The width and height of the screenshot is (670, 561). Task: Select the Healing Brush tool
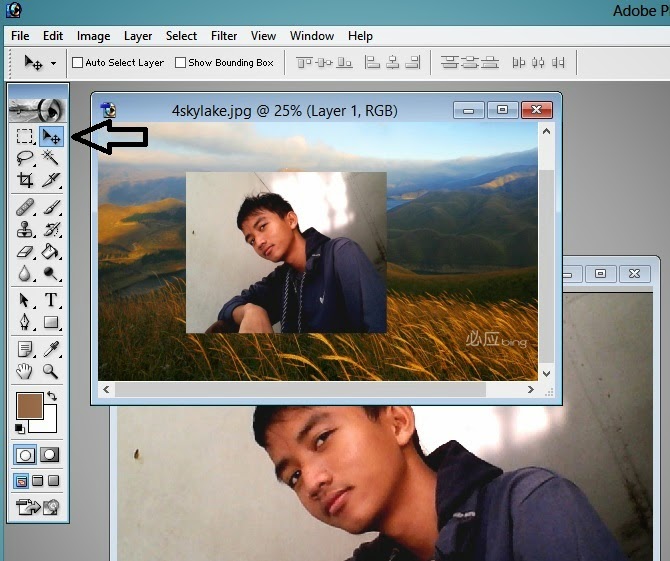[x=25, y=207]
